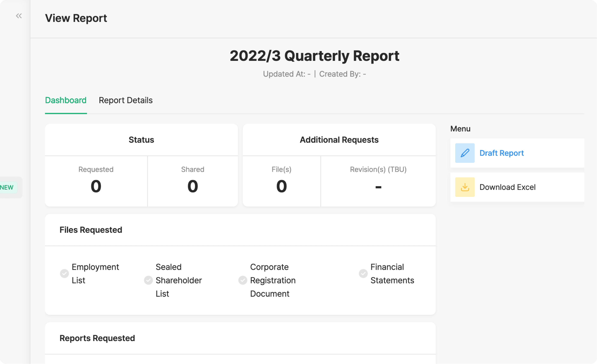
Task: Switch to the Dashboard tab
Action: (x=66, y=100)
